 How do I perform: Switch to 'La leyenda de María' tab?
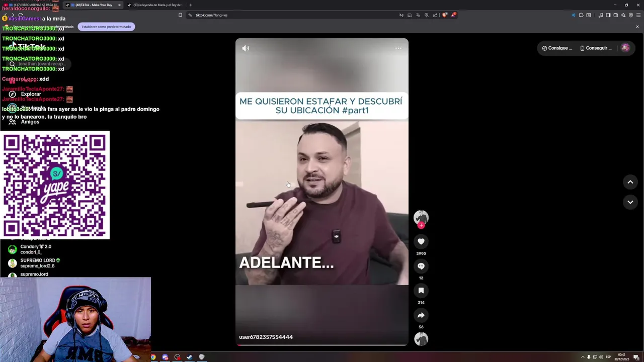pos(155,5)
